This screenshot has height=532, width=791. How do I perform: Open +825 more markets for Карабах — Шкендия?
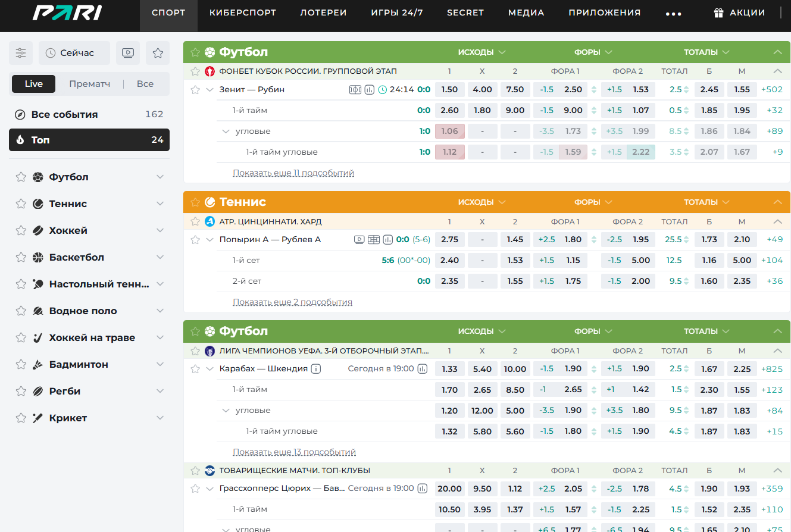[x=772, y=369]
